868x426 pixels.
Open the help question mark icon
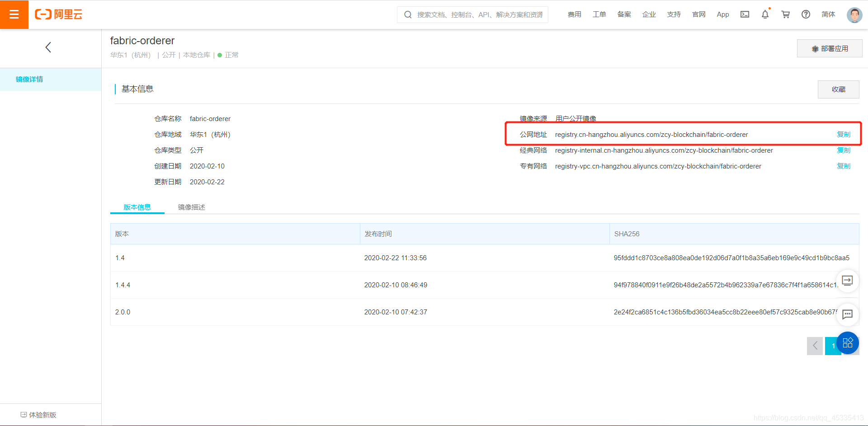pos(806,14)
